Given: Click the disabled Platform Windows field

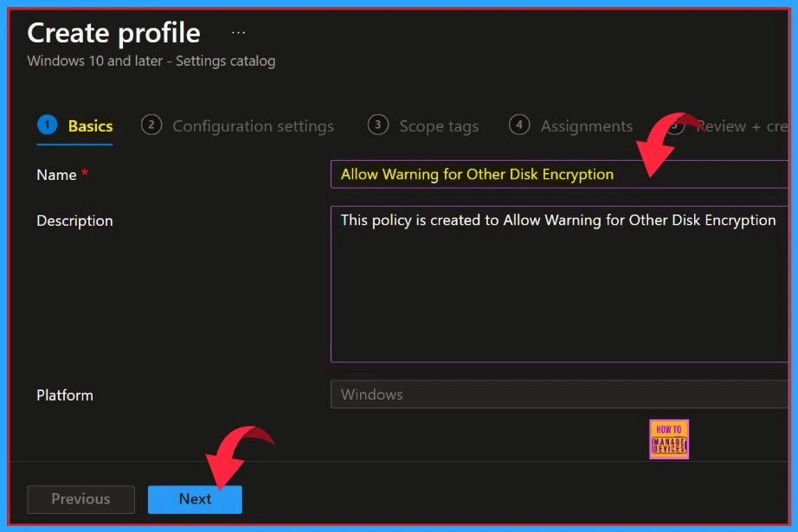Looking at the screenshot, I should point(559,394).
